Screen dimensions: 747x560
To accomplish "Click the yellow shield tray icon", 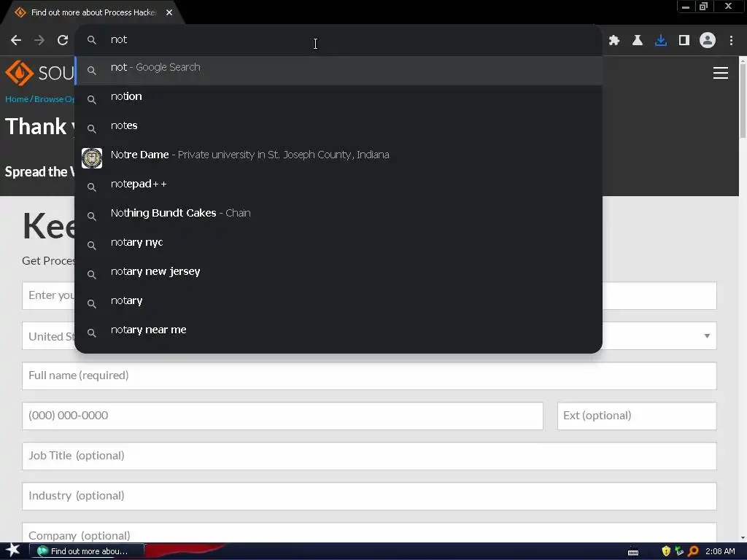I will pos(666,551).
